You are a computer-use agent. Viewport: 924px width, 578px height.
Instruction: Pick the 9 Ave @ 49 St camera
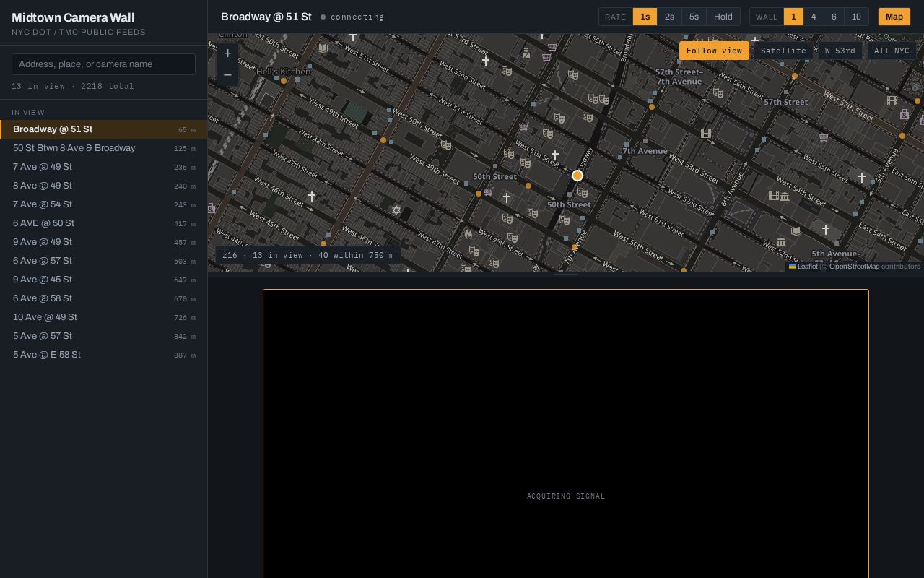[x=104, y=242]
